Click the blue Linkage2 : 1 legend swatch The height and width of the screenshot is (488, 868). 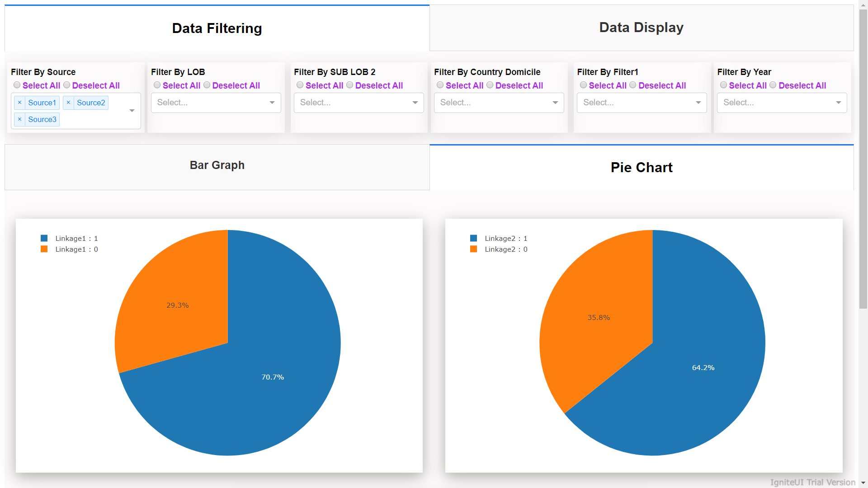point(473,238)
